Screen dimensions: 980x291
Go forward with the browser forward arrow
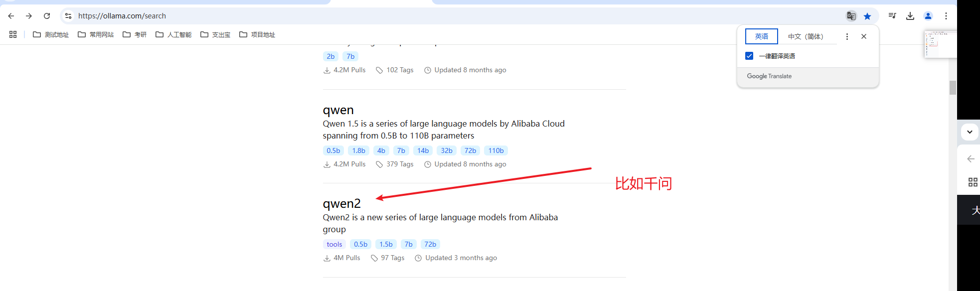click(29, 16)
